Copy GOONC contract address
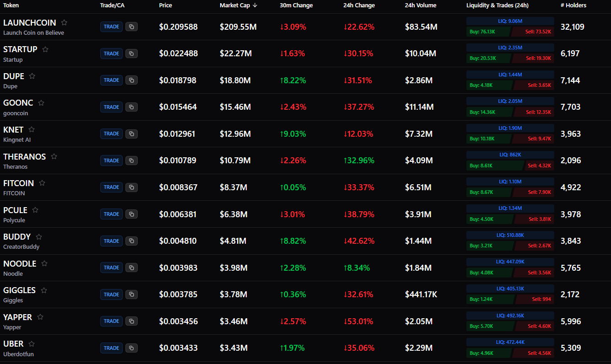 pos(131,107)
